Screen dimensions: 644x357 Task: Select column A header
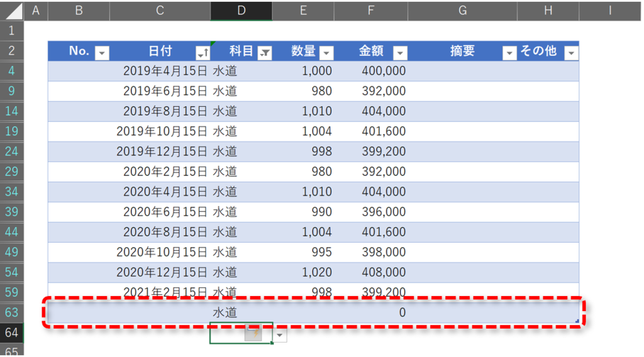[36, 11]
